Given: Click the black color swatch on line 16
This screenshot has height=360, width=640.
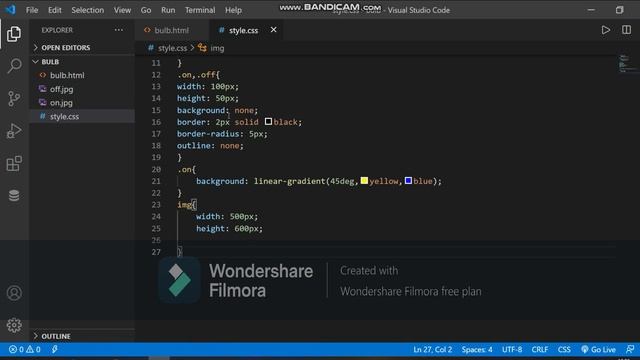Looking at the screenshot, I should 268,122.
